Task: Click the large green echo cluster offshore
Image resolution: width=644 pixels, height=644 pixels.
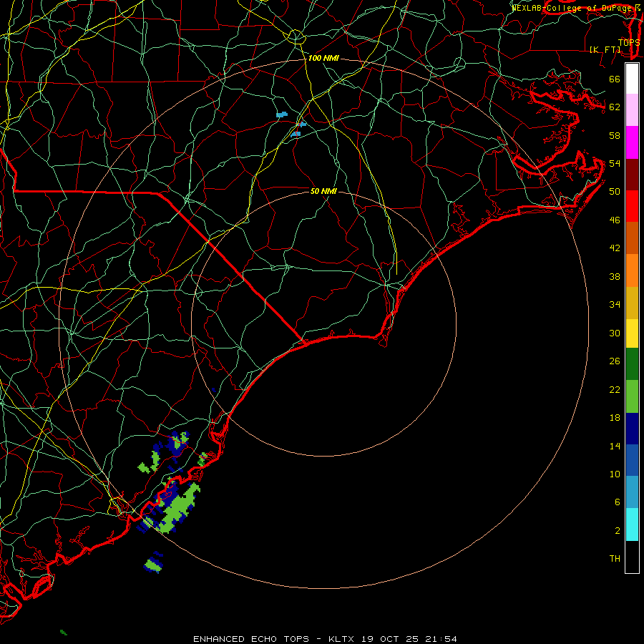Action: tap(179, 507)
